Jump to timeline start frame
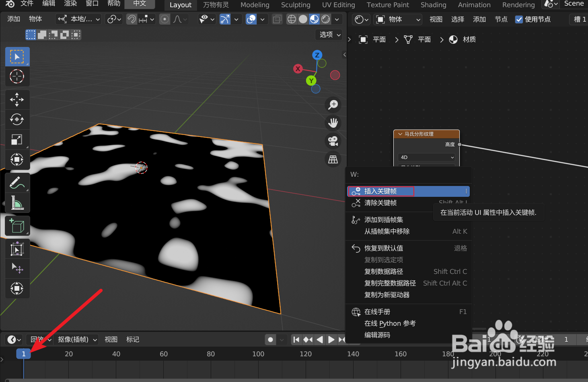 (x=296, y=340)
